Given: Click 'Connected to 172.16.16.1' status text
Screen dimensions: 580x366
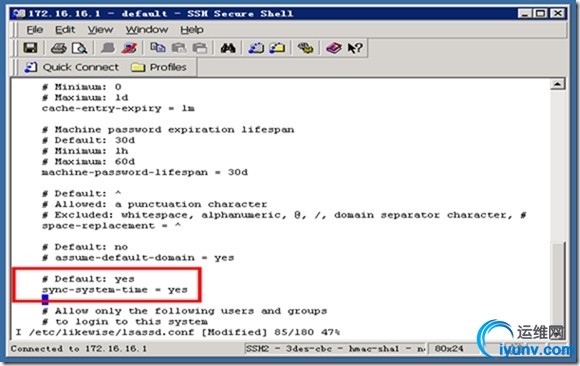Looking at the screenshot, I should tap(78, 349).
